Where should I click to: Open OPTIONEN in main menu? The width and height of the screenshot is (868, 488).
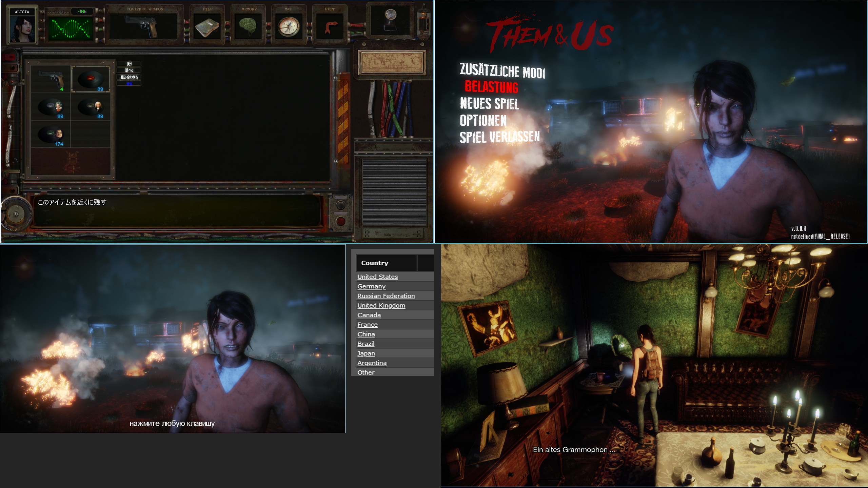pos(483,121)
